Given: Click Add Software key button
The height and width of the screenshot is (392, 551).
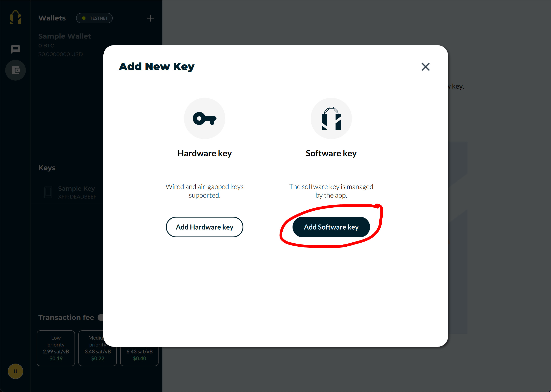Looking at the screenshot, I should [x=331, y=227].
